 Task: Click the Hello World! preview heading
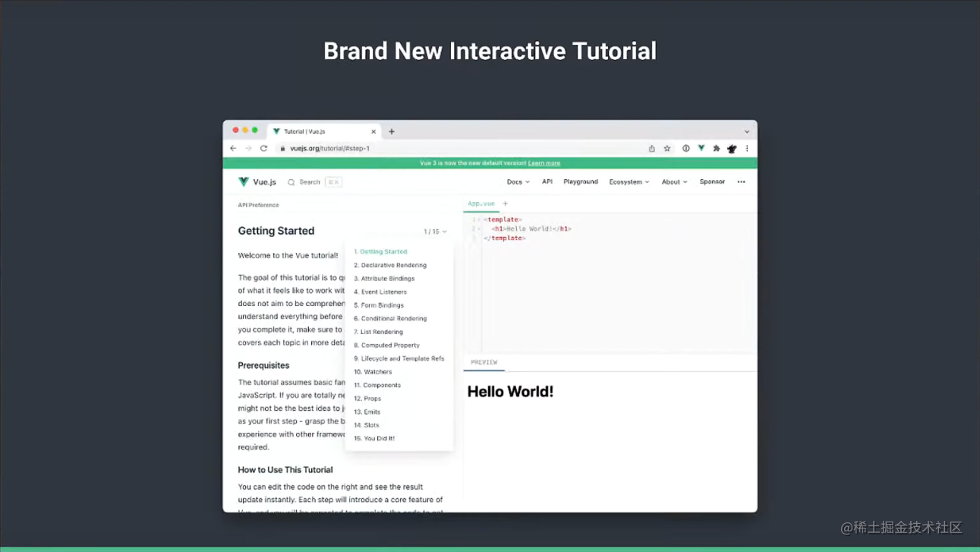pyautogui.click(x=510, y=392)
